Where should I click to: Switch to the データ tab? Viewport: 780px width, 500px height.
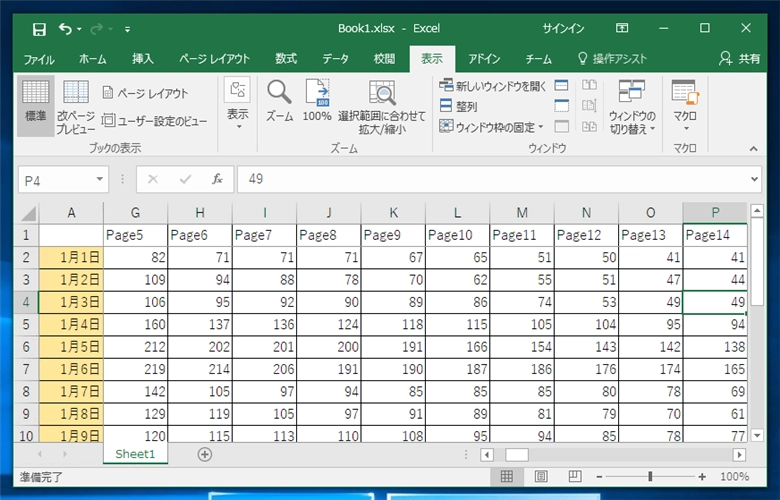(x=335, y=59)
